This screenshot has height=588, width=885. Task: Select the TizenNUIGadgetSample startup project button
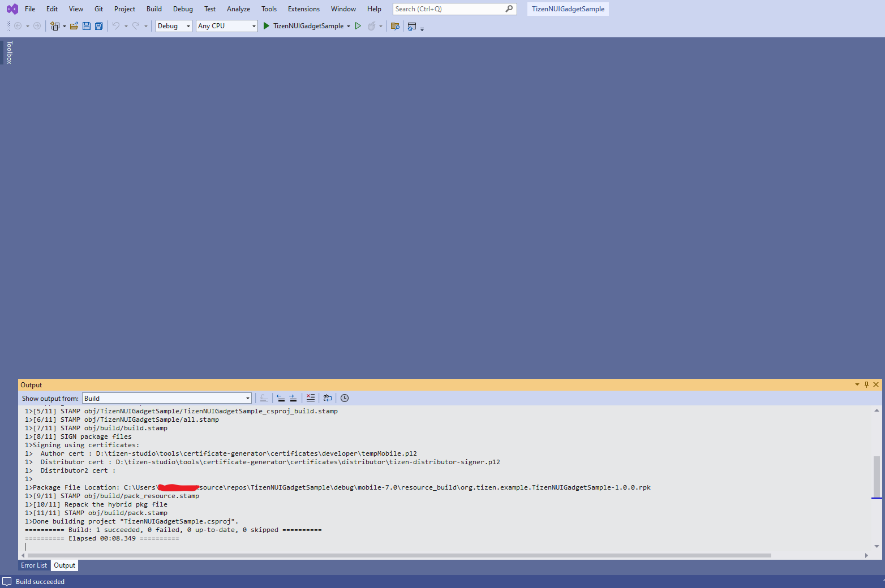point(308,26)
